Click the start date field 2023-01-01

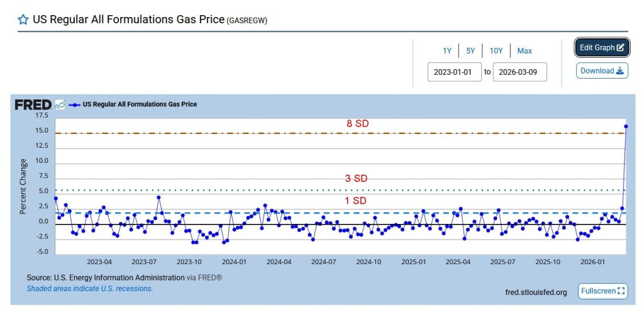(x=455, y=72)
